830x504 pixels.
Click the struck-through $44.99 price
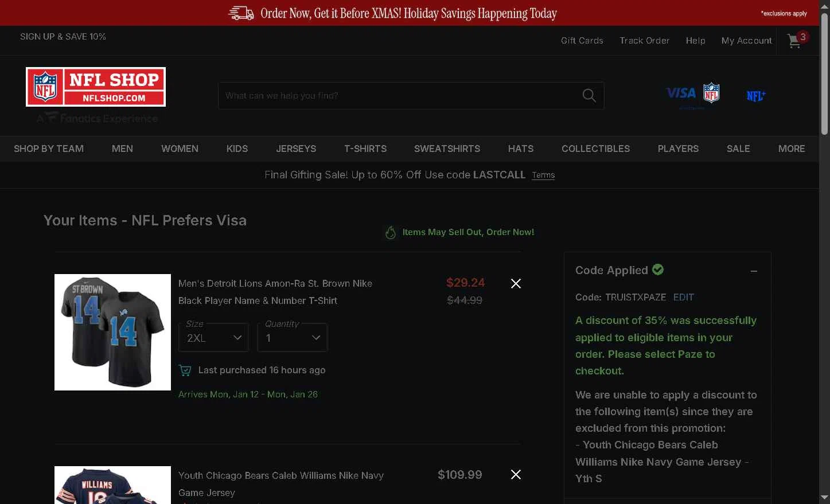465,300
